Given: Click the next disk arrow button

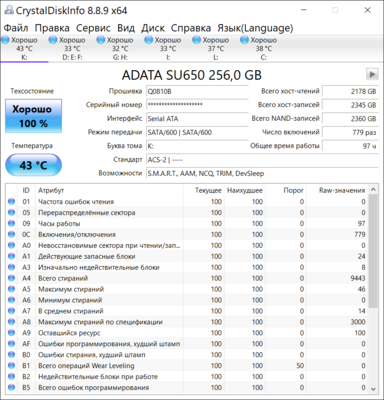Looking at the screenshot, I should (x=372, y=74).
